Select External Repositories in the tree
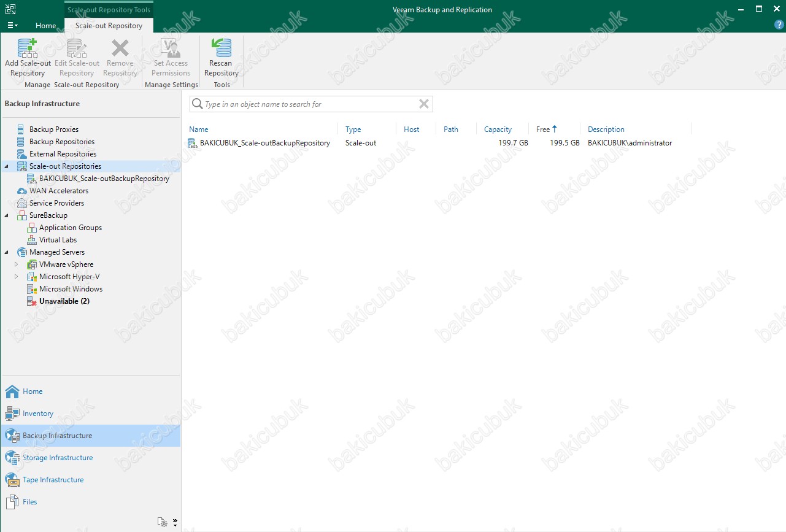The width and height of the screenshot is (786, 532). [63, 154]
